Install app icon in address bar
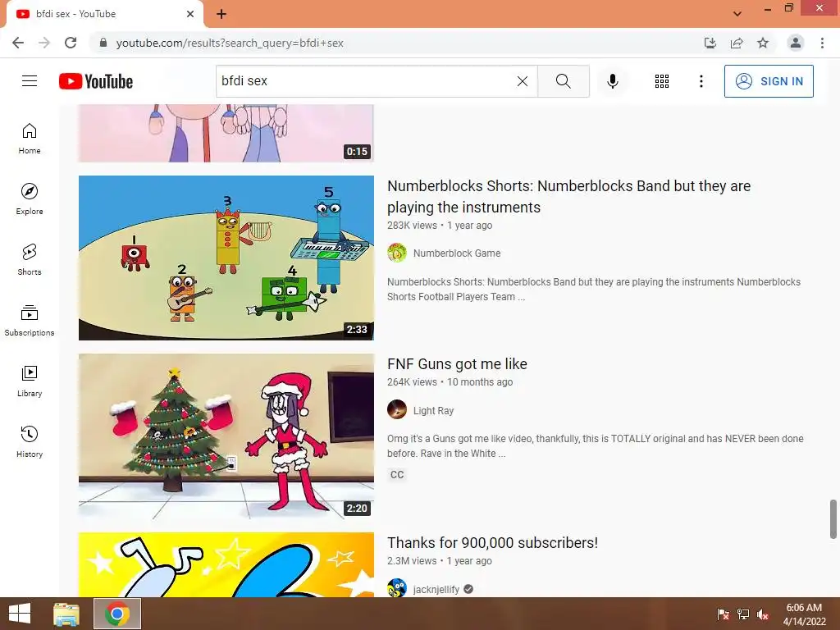Screen dimensions: 840x630 710,43
